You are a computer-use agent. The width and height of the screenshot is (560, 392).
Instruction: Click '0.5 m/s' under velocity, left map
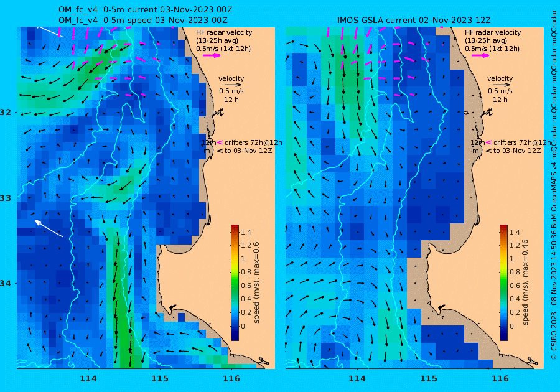click(231, 91)
